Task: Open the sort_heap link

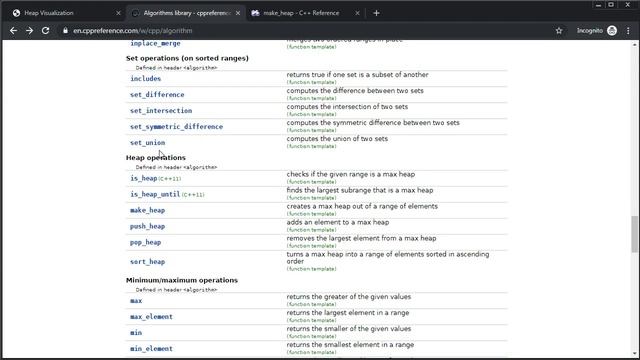Action: pos(147,262)
